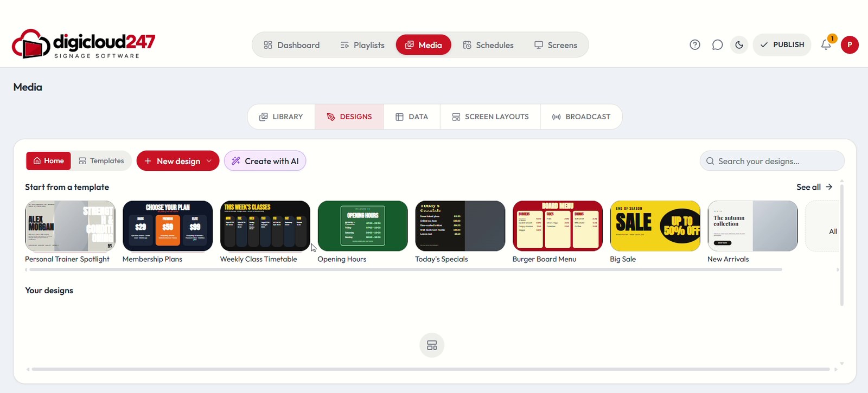
Task: Select Media in the top navigation
Action: click(x=424, y=45)
